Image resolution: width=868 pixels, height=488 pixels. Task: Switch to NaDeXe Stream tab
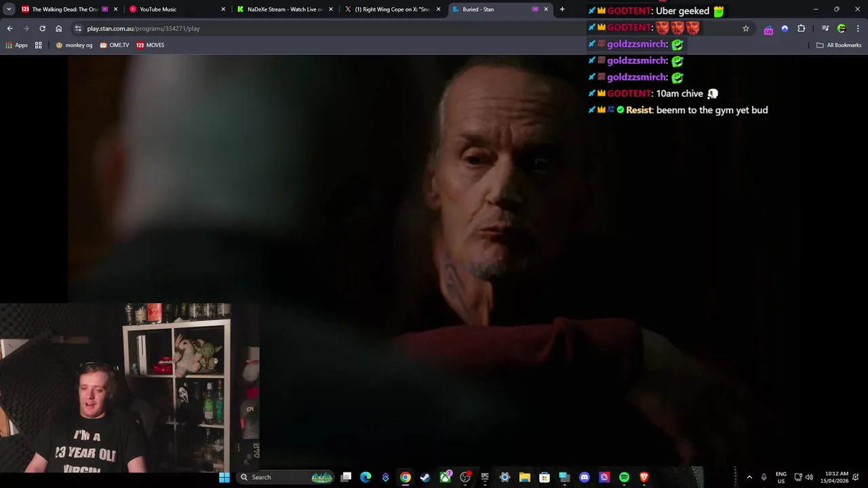[x=285, y=9]
